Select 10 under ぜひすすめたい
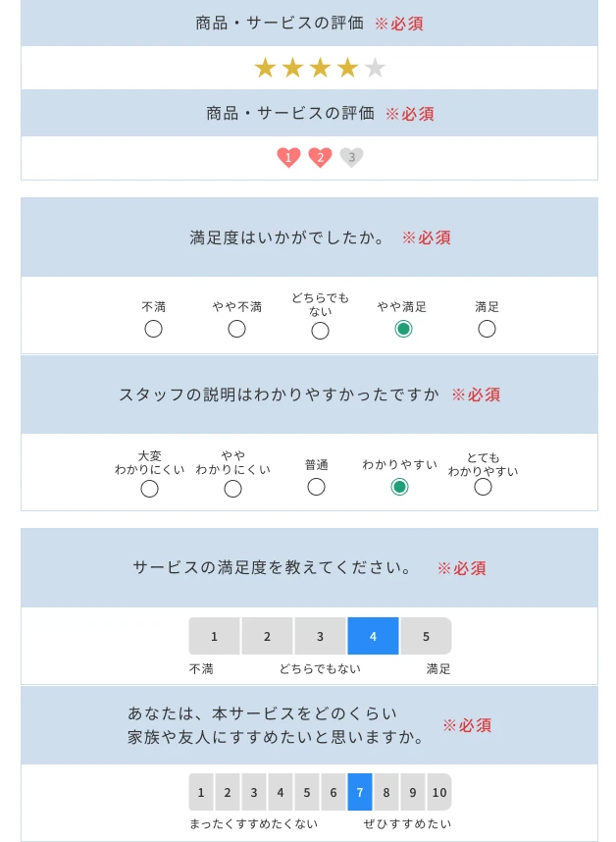The height and width of the screenshot is (842, 616). coord(439,792)
